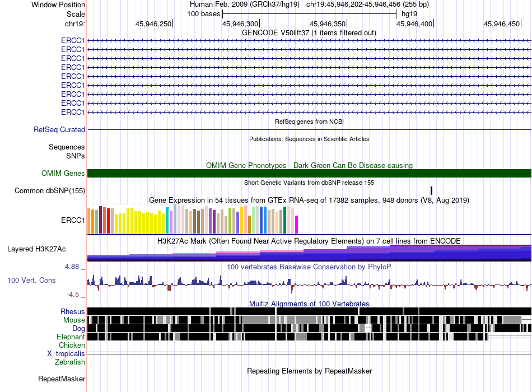Viewport: 532px width, 392px height.
Task: Click the Dog species label
Action: coord(78,328)
